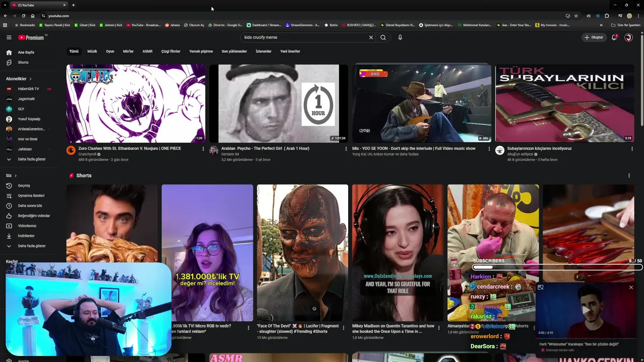The image size is (644, 362).
Task: Expand Daha fazla göster under Siz
Action: point(31,246)
